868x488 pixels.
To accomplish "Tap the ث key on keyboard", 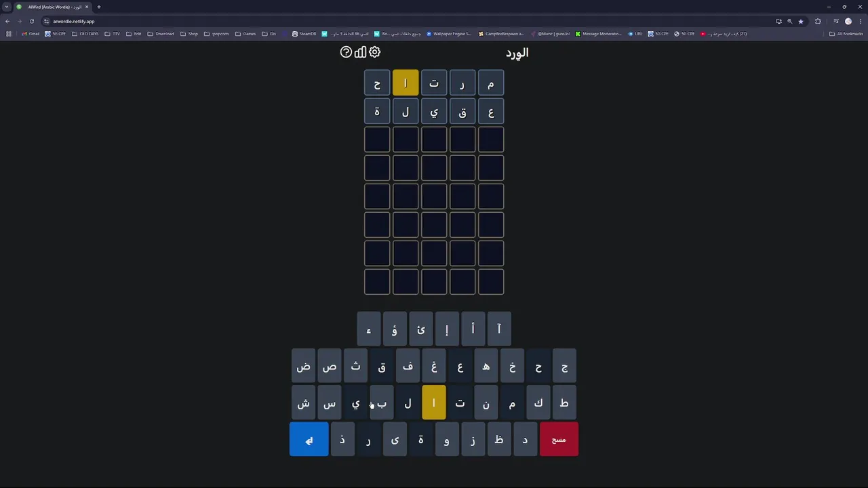I will (355, 366).
